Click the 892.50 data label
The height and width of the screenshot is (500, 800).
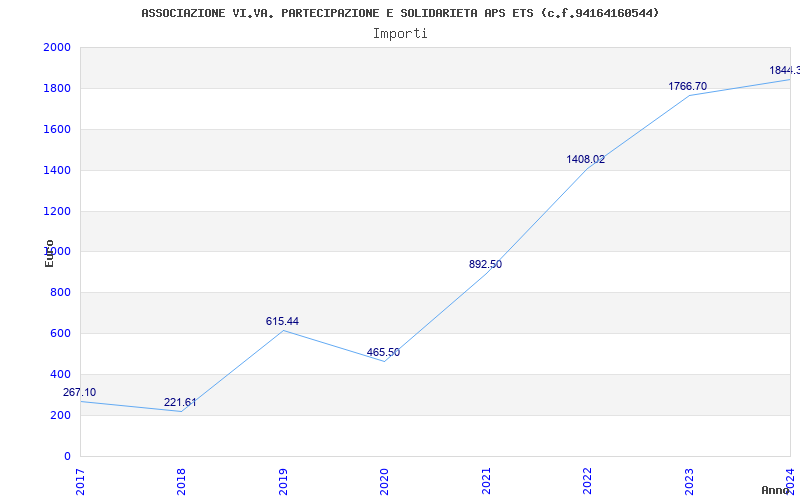[485, 265]
